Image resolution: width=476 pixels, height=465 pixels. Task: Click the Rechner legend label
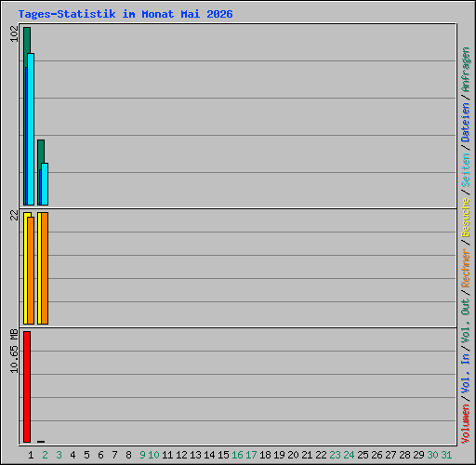(466, 268)
